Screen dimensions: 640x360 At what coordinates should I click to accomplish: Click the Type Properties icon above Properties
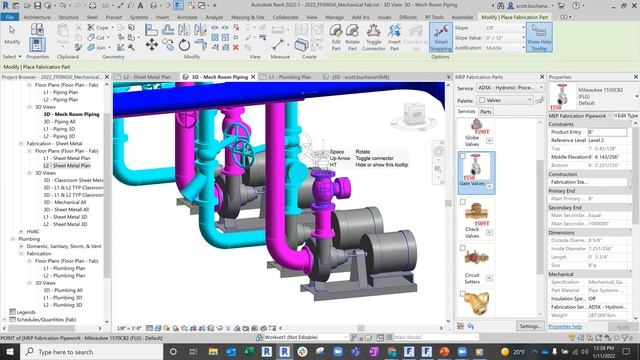click(37, 29)
